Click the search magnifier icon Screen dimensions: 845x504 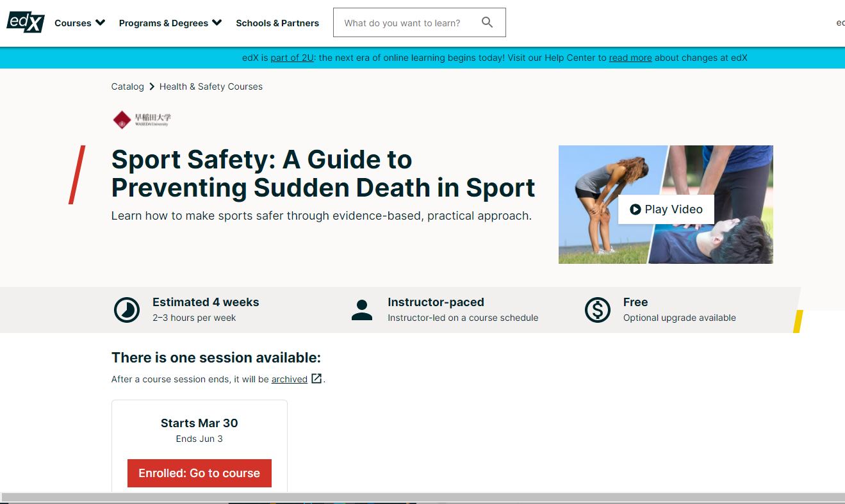(487, 22)
